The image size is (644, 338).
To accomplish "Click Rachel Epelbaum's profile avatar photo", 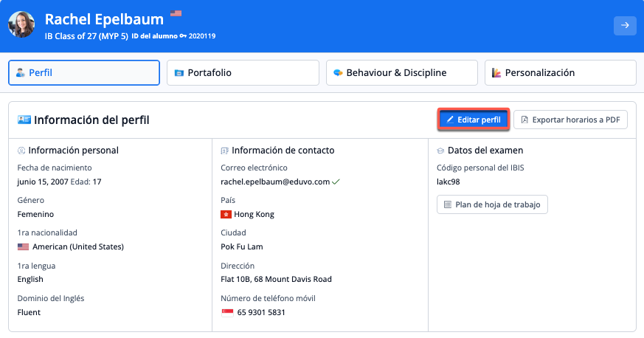I will 21,25.
